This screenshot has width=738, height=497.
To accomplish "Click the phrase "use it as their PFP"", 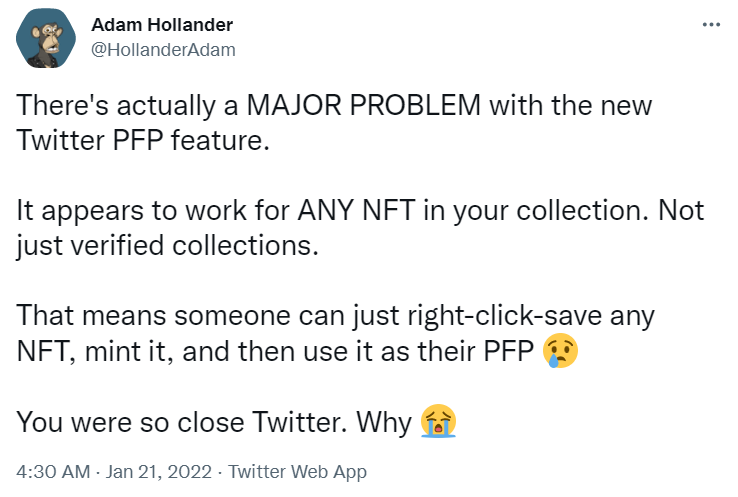I will click(x=439, y=351).
